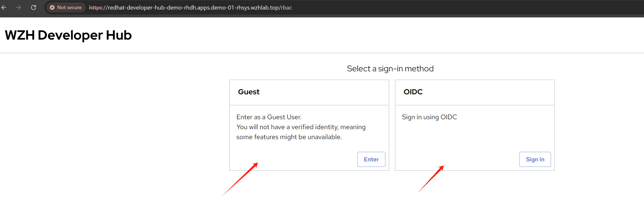Click the Select a sign-in method heading
Viewport: 644px width, 203px height.
pos(390,69)
